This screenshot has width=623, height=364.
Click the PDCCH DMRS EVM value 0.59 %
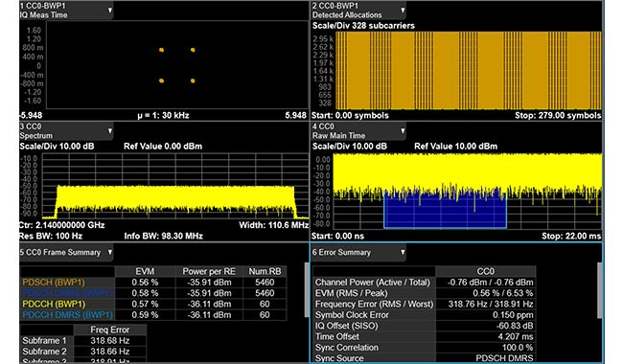[x=145, y=315]
